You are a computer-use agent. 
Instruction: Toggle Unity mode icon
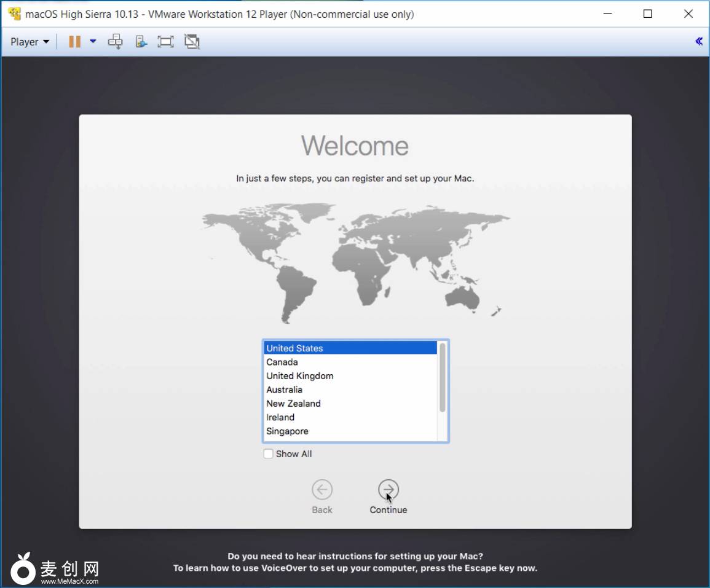click(192, 42)
